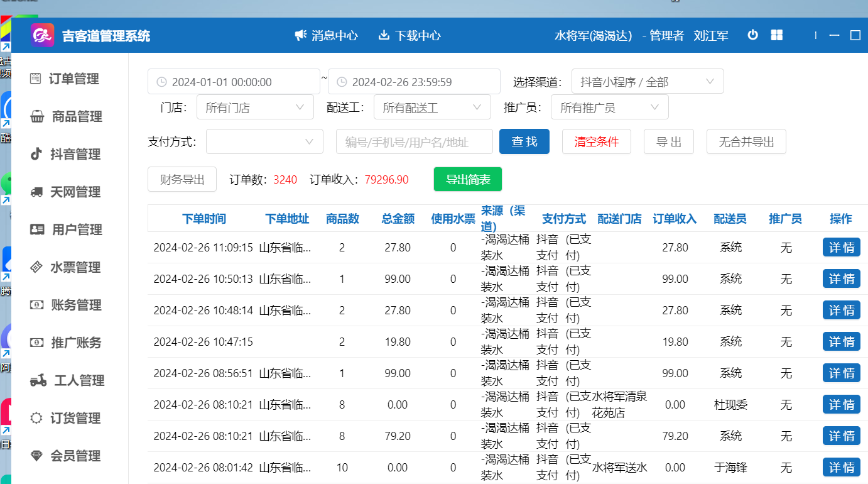Click the 编号/手机号/用户名/地址 search field

coord(414,141)
